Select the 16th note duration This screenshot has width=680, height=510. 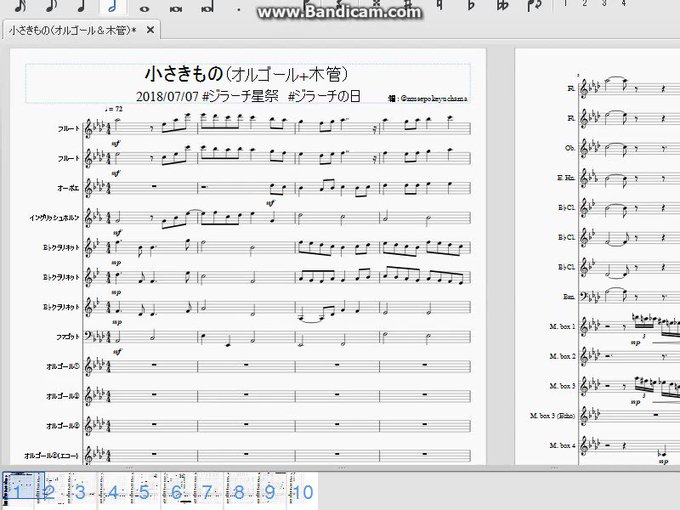coord(20,5)
